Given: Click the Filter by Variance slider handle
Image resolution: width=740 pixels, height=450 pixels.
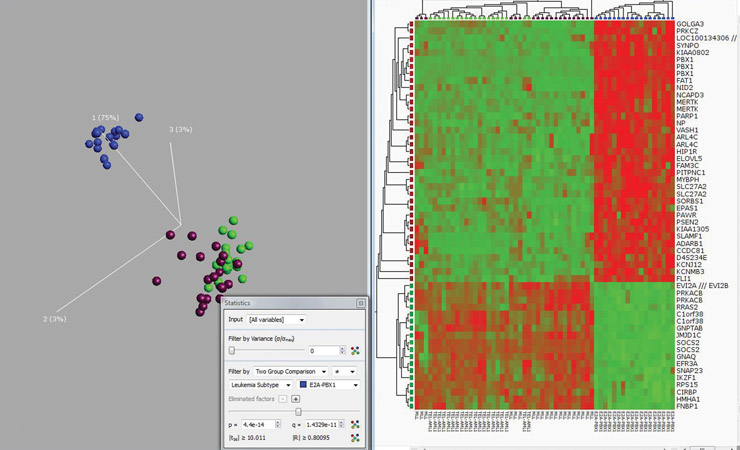Looking at the screenshot, I should tap(233, 351).
